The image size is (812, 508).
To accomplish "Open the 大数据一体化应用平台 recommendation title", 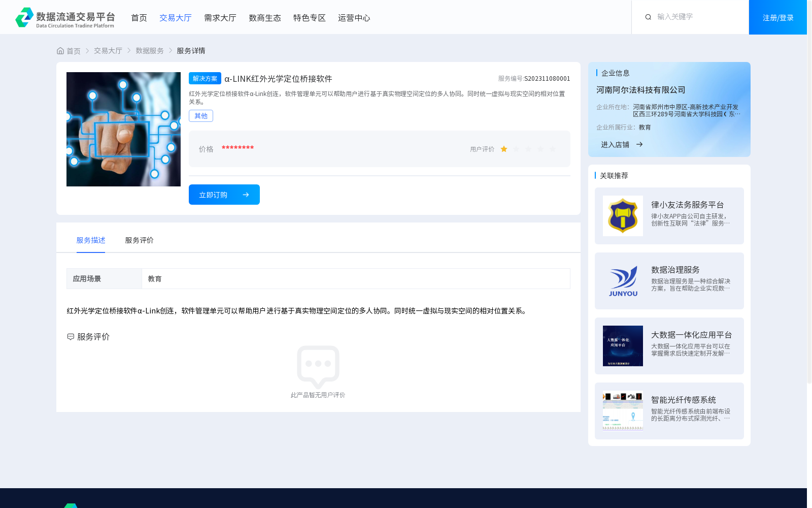I will click(x=692, y=335).
